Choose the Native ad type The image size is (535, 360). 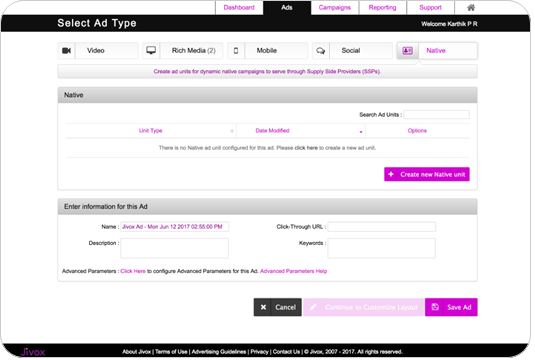tap(437, 51)
